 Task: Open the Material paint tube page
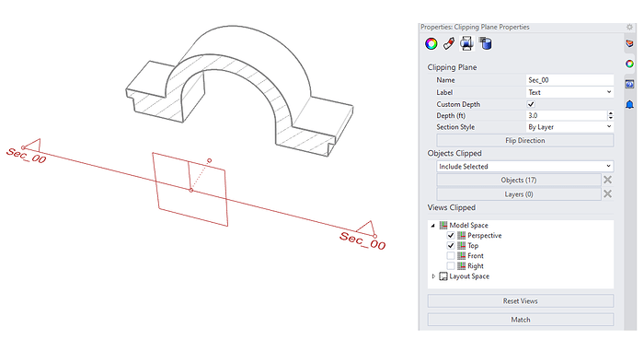[x=449, y=43]
